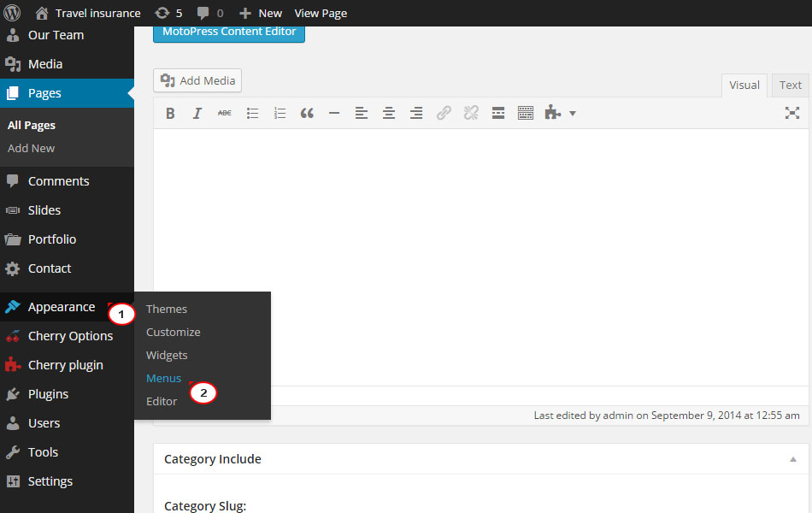The height and width of the screenshot is (513, 812).
Task: Insert a numbered list
Action: (279, 113)
